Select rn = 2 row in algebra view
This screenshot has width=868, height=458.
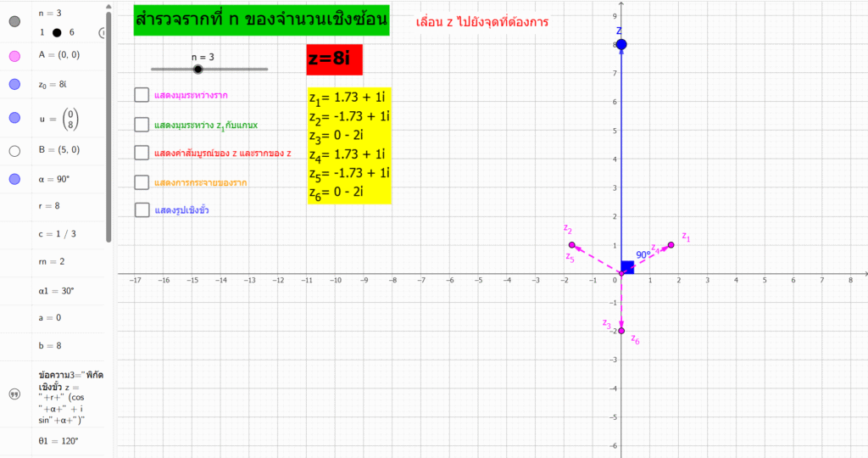pos(53,262)
